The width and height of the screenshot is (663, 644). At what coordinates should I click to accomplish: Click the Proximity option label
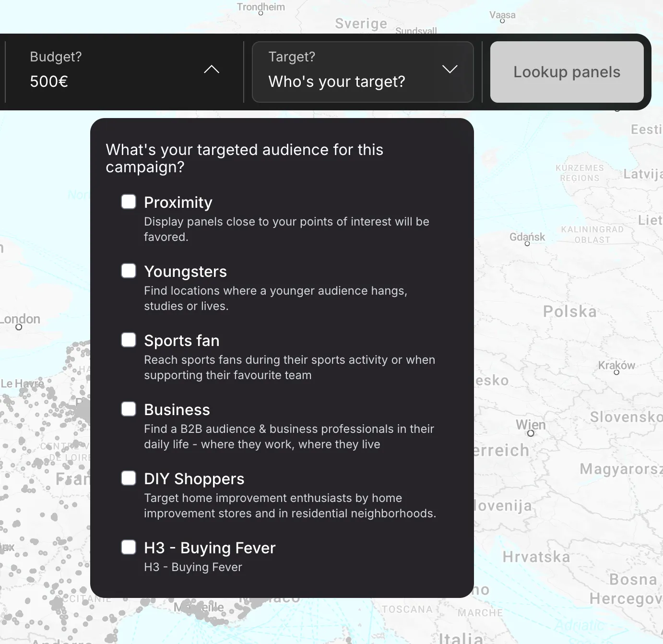(x=178, y=203)
